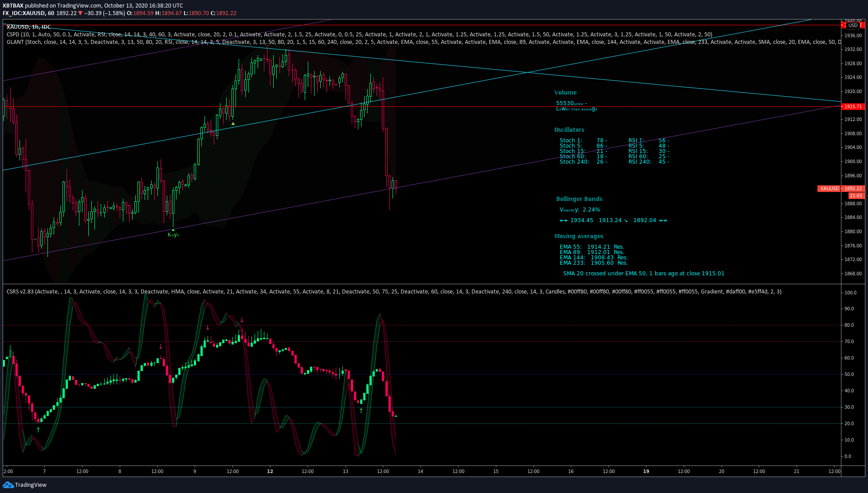Click the red 1915.71 price line label
The image size is (868, 493).
tap(852, 106)
